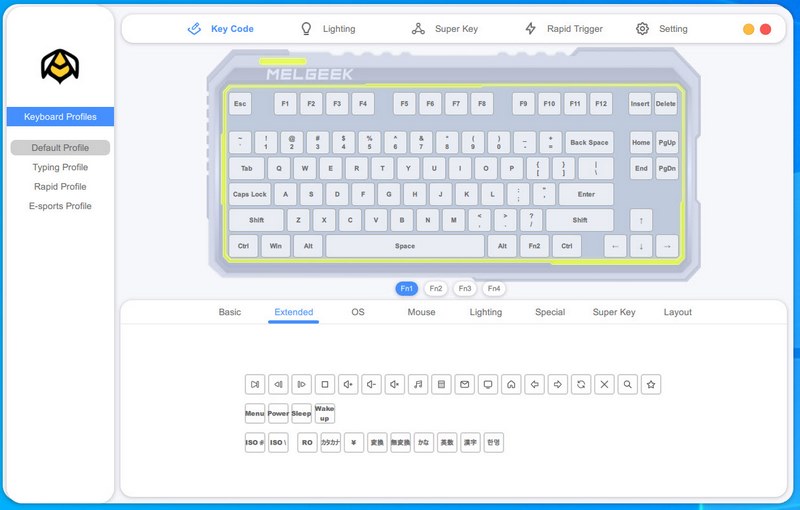This screenshot has height=510, width=800.
Task: Select the Sleep key option
Action: [x=302, y=414]
